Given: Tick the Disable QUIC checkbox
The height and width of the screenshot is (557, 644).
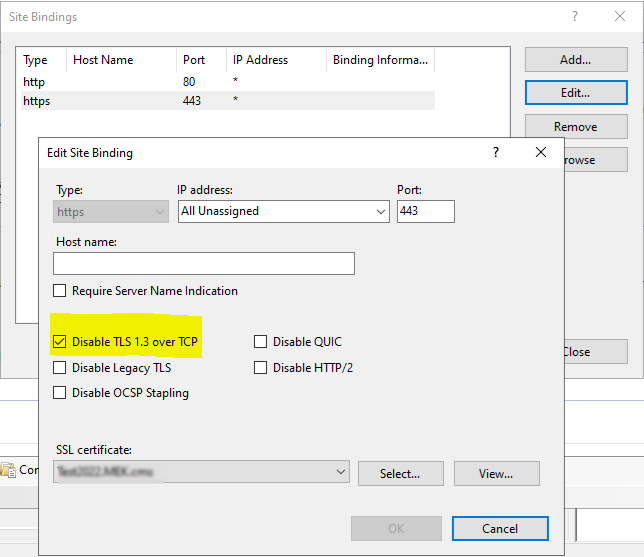Looking at the screenshot, I should point(261,342).
